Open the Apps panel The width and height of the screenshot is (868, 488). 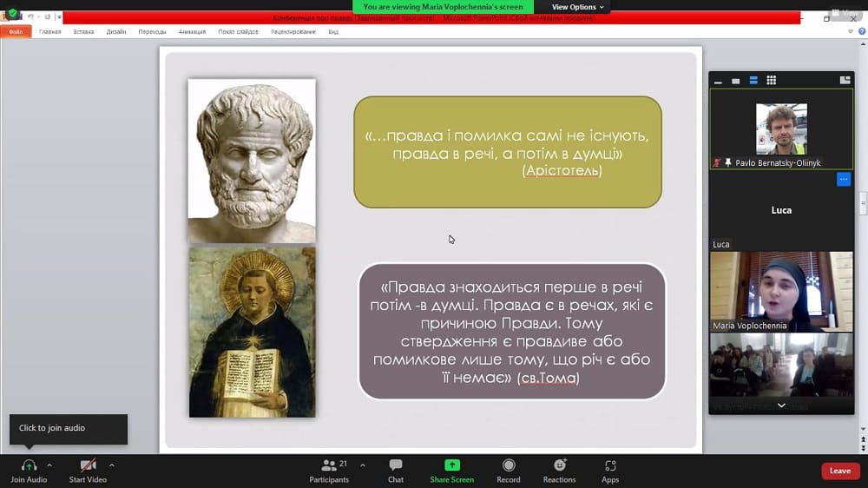610,465
